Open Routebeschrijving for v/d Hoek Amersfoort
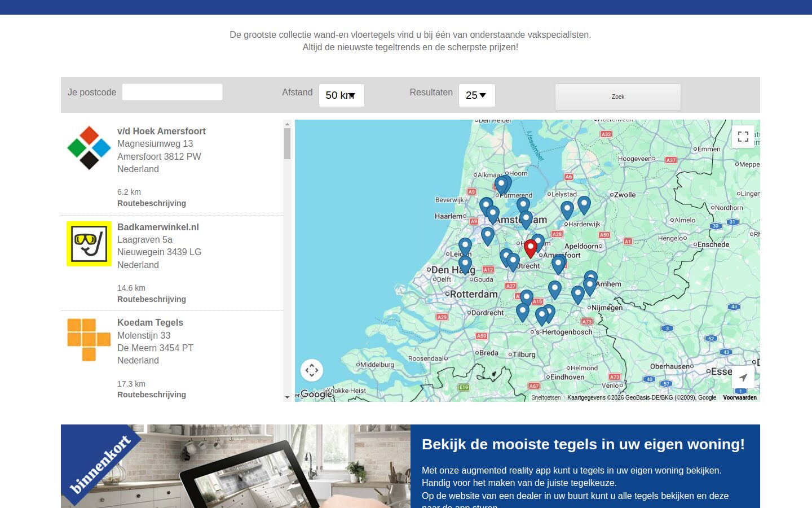Screen dimensions: 812x508 [x=152, y=203]
